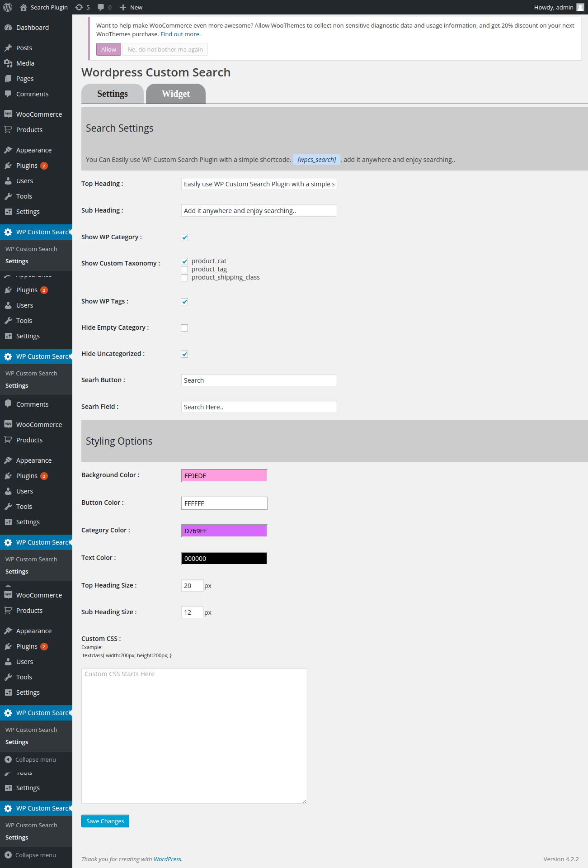The image size is (588, 868).
Task: Open the Button Color FFFFFF field
Action: (224, 503)
